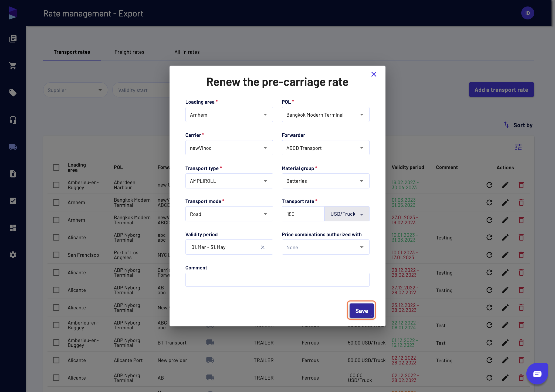555x392 pixels.
Task: Open the Carrier newVinod dropdown
Action: coord(229,148)
